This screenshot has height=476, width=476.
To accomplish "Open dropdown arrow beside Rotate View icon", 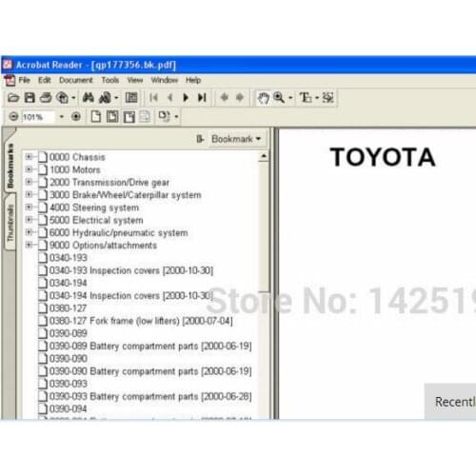I will (x=176, y=117).
